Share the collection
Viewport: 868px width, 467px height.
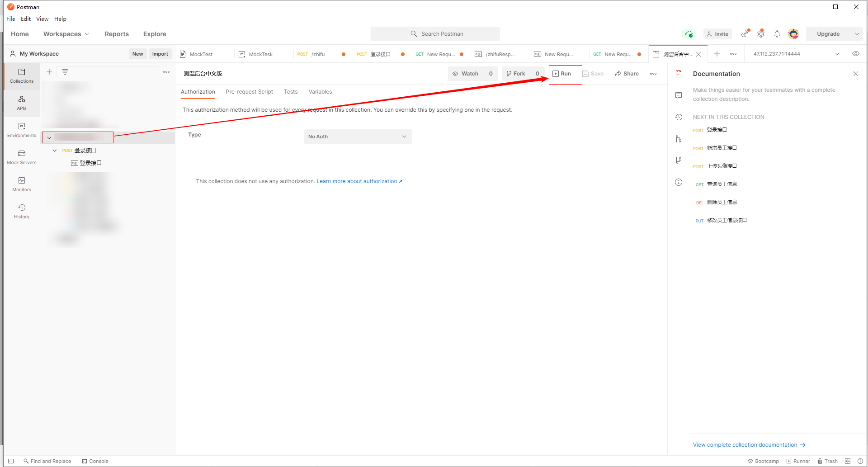tap(627, 74)
